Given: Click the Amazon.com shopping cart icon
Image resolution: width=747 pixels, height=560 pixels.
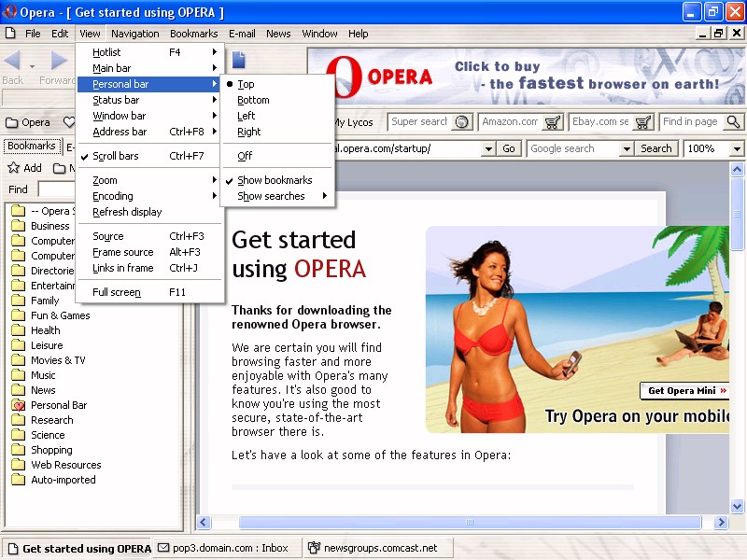Looking at the screenshot, I should pos(553,122).
